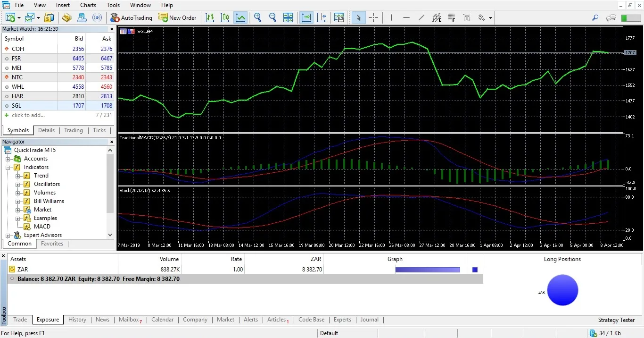Open the Trade tab in Toolbox
This screenshot has height=338, width=644.
coord(20,320)
